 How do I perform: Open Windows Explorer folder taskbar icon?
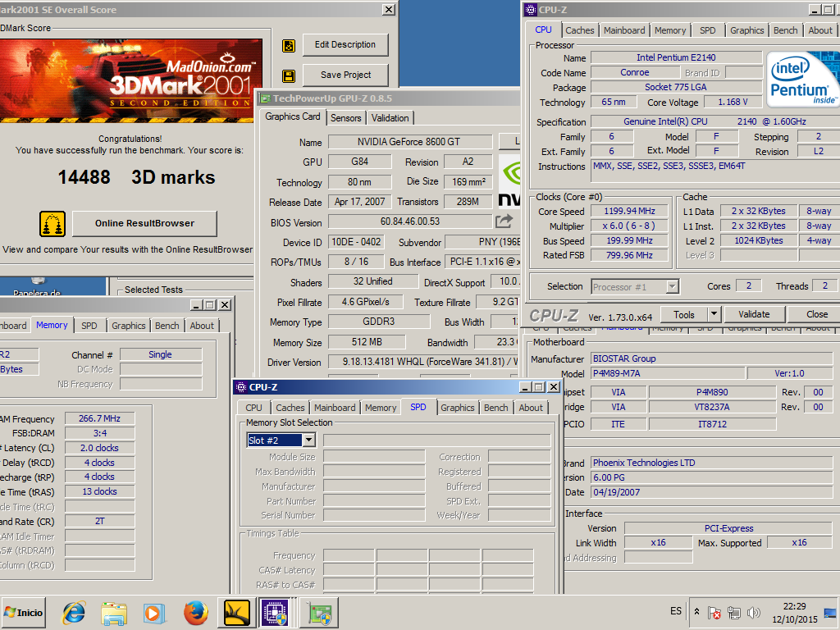point(113,613)
